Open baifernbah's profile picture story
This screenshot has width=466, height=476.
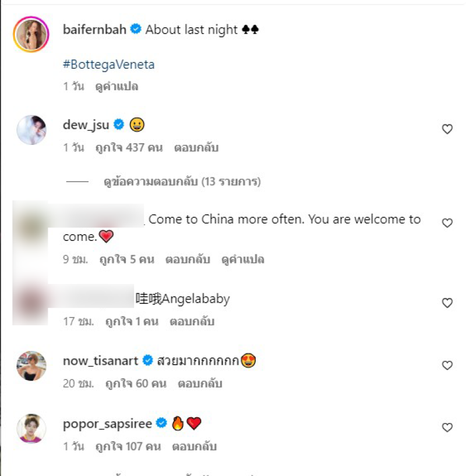pos(31,34)
